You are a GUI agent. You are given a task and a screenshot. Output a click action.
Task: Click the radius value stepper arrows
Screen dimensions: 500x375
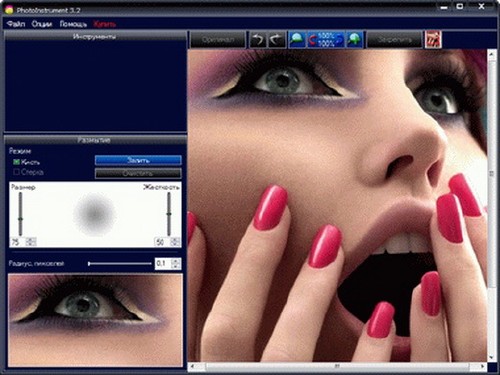pos(176,263)
